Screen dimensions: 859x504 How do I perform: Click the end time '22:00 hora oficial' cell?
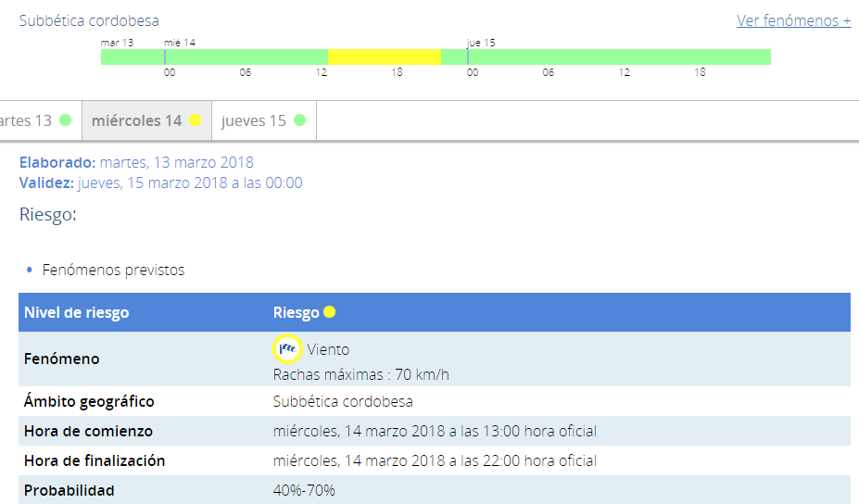435,460
